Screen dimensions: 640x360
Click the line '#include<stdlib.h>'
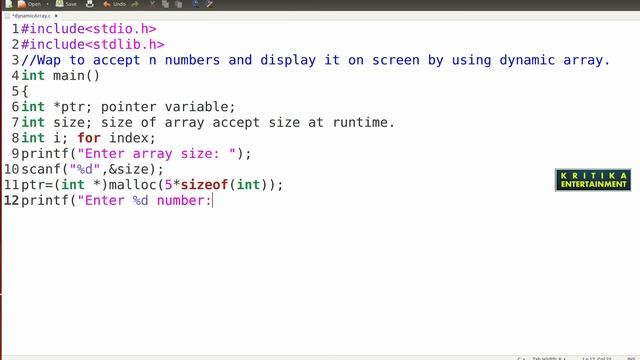pyautogui.click(x=93, y=44)
